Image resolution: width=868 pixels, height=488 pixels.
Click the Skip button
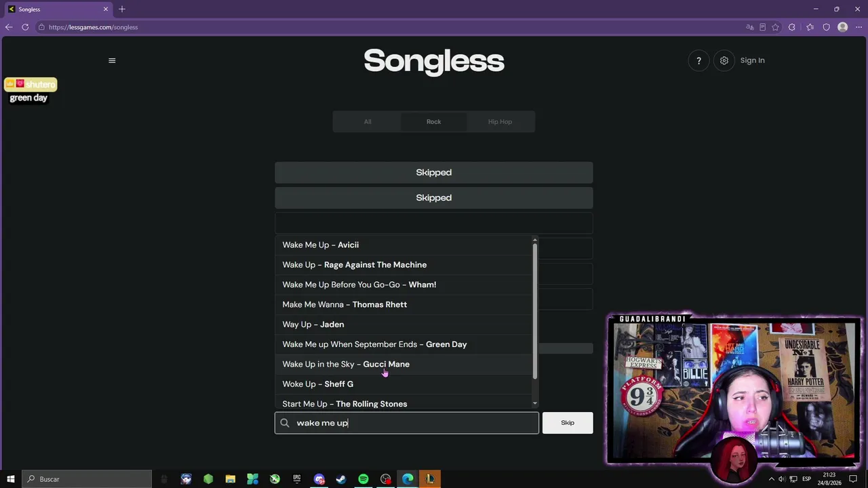(568, 423)
